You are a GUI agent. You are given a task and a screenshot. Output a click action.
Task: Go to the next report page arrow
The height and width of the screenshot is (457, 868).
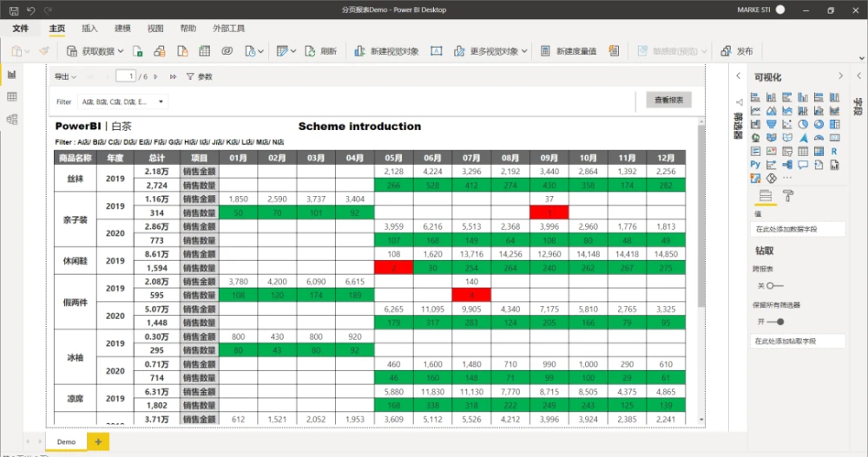(x=157, y=76)
